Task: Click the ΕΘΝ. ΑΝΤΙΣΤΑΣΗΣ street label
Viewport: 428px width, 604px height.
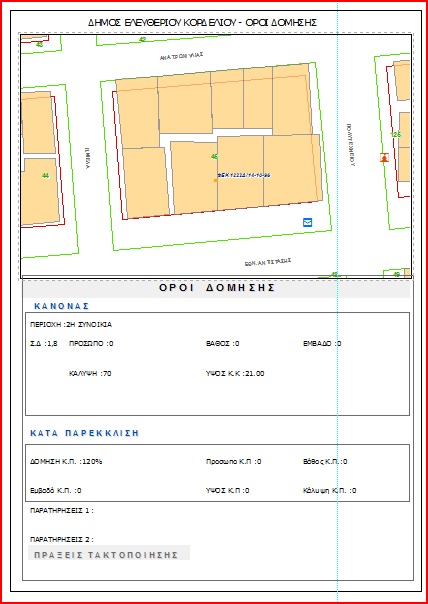Action: (x=268, y=262)
